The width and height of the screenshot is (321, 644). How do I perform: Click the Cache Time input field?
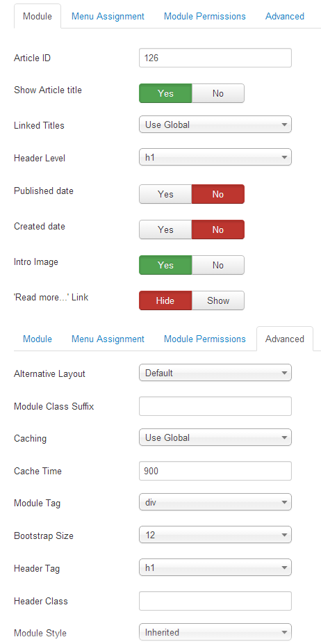(215, 471)
